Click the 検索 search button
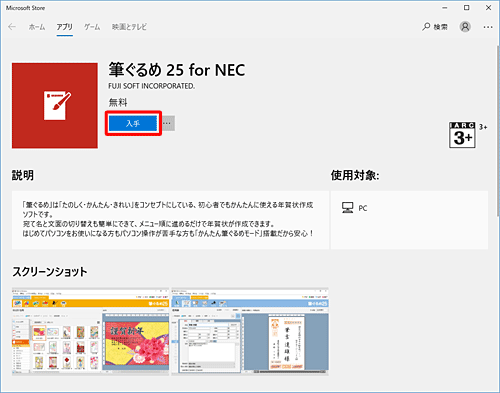This screenshot has width=500, height=393. pos(435,27)
